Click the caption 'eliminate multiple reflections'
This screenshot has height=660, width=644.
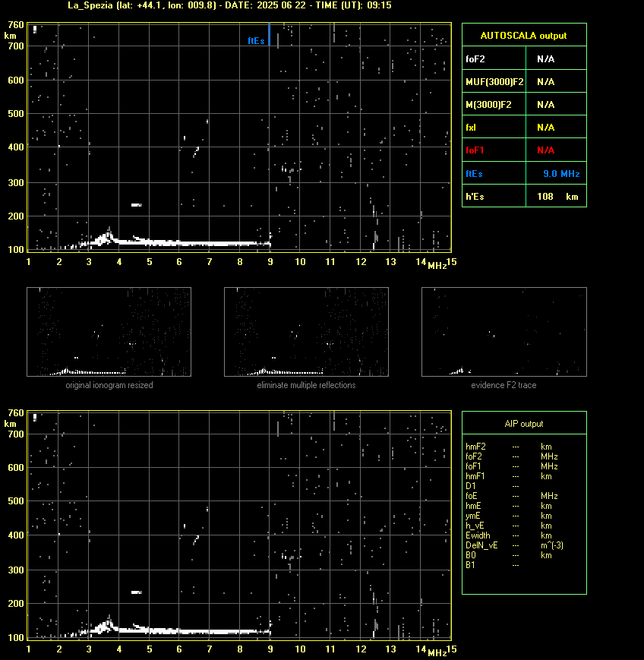[x=306, y=385]
